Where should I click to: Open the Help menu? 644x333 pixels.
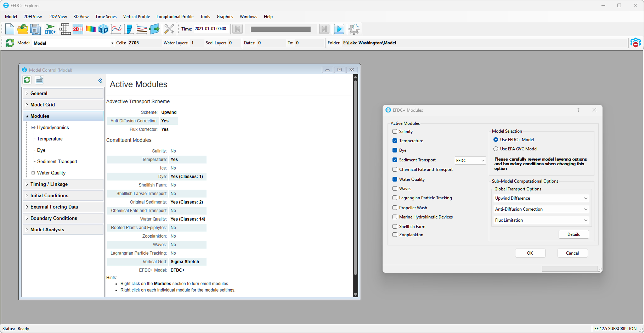(268, 17)
